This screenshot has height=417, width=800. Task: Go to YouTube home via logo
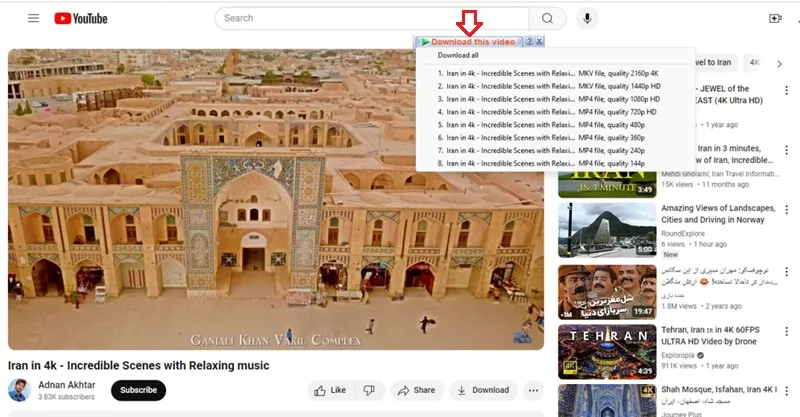point(81,18)
